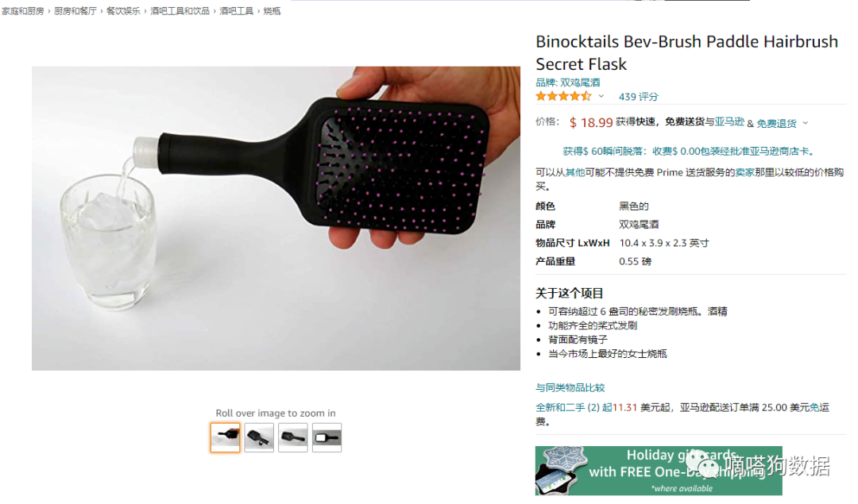Image resolution: width=858 pixels, height=504 pixels.
Task: Click the main product image of hairbrush flask
Action: point(276,218)
